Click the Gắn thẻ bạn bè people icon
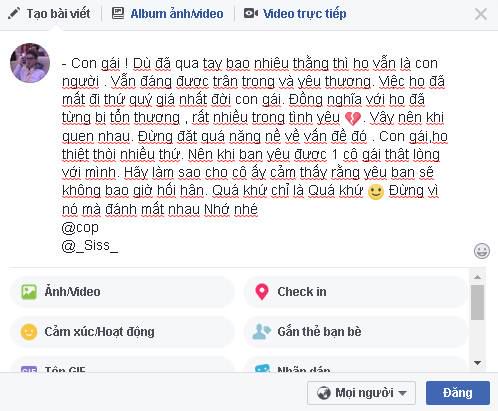 (x=262, y=332)
